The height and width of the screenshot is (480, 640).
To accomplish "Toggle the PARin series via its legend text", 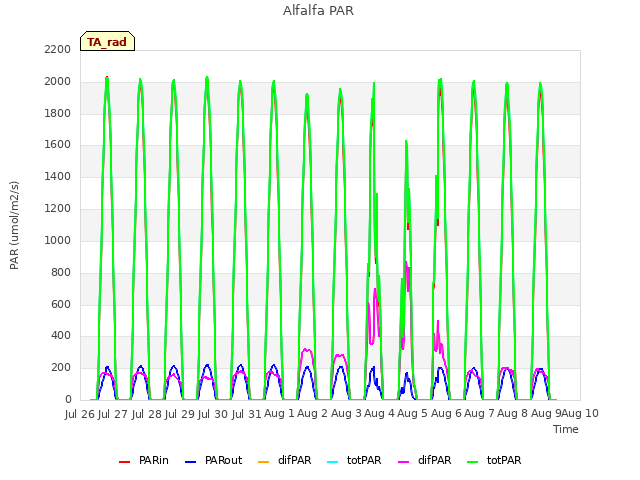I will [x=153, y=460].
